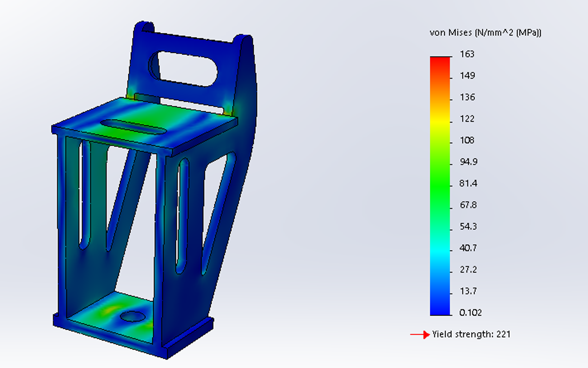Click the 136 legend value
The height and width of the screenshot is (368, 588).
pos(467,97)
